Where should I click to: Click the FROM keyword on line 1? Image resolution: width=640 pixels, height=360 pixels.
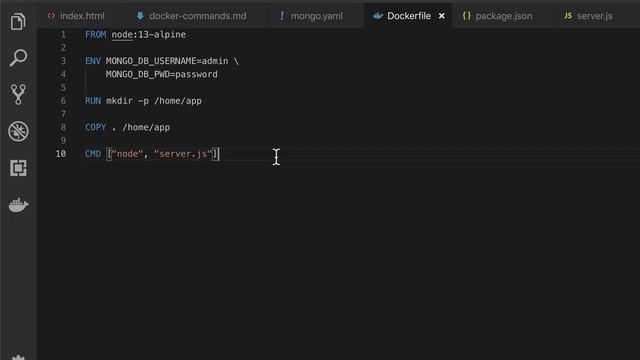point(96,35)
